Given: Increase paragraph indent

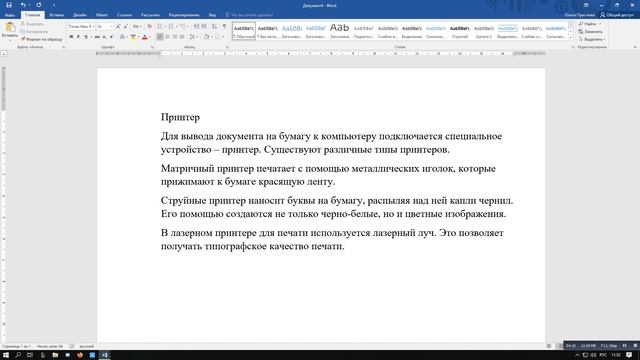Looking at the screenshot, I should 204,27.
